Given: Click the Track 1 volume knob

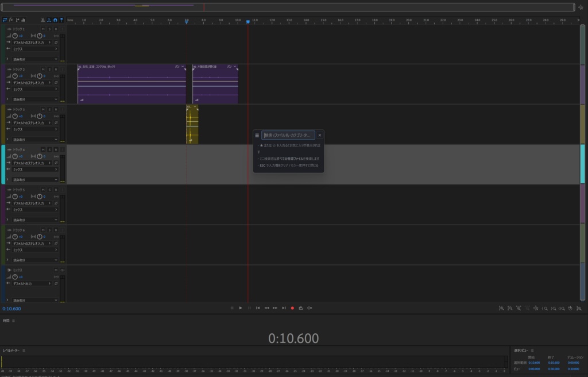Looking at the screenshot, I should 15,36.
